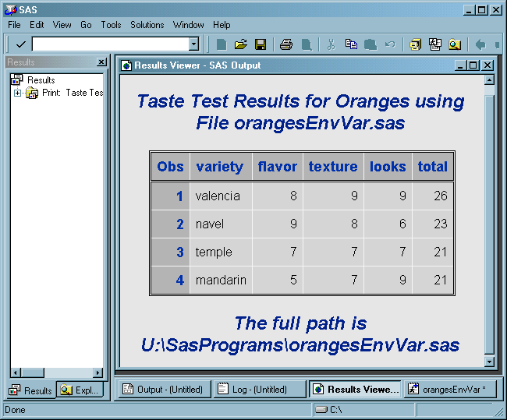
Task: Close the Results docked panel
Action: [x=101, y=62]
